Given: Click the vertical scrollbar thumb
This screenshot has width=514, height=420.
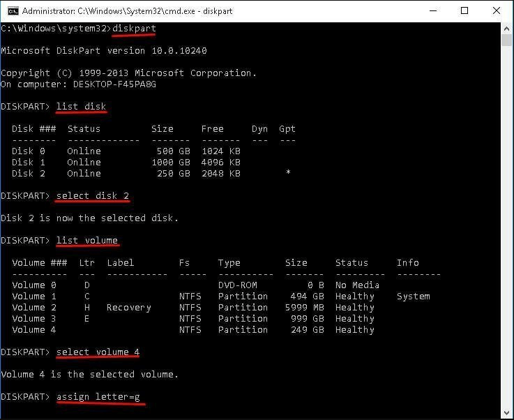Looking at the screenshot, I should click(507, 40).
